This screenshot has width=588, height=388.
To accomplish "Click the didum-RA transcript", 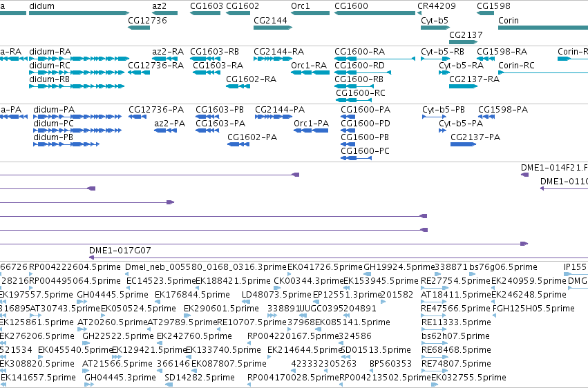I will click(x=79, y=59).
